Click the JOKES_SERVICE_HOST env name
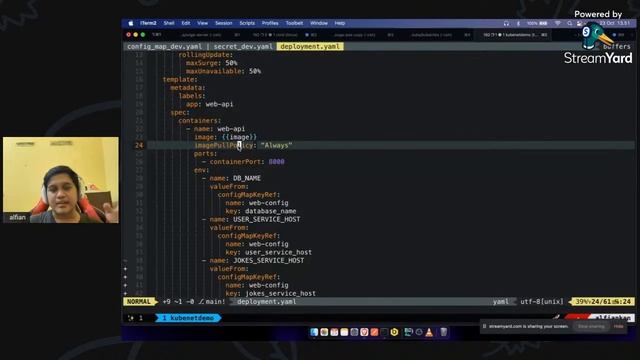The image size is (640, 360). (x=269, y=260)
